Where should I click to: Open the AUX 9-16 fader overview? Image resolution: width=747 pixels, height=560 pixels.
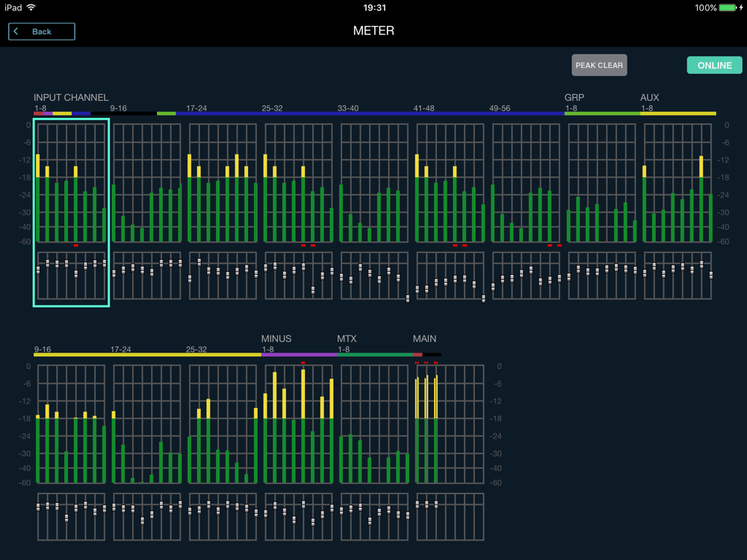[x=72, y=517]
